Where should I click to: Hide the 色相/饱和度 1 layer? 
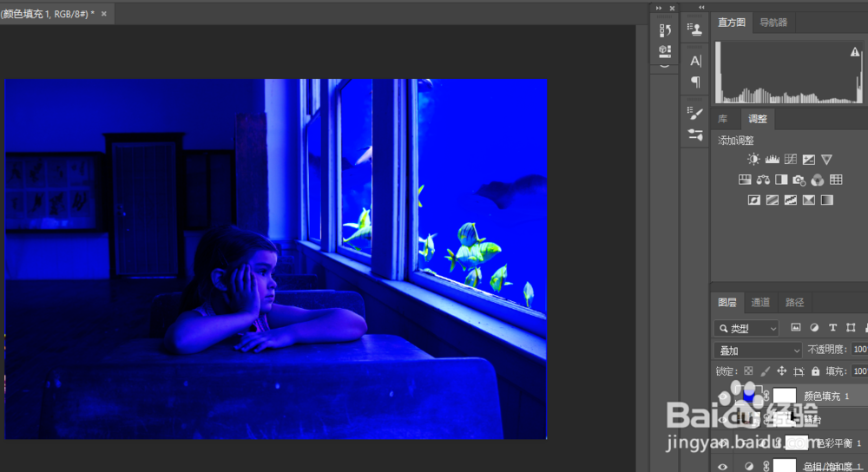pyautogui.click(x=723, y=467)
